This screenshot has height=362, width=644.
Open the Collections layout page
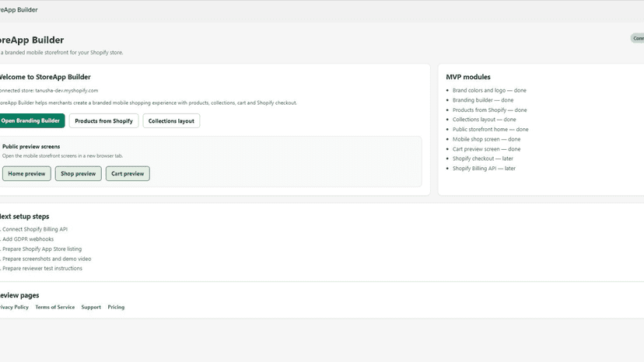(171, 120)
